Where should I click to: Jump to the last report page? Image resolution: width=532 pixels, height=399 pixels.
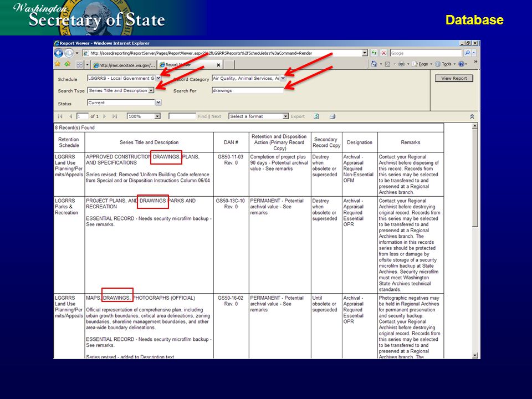[x=115, y=116]
